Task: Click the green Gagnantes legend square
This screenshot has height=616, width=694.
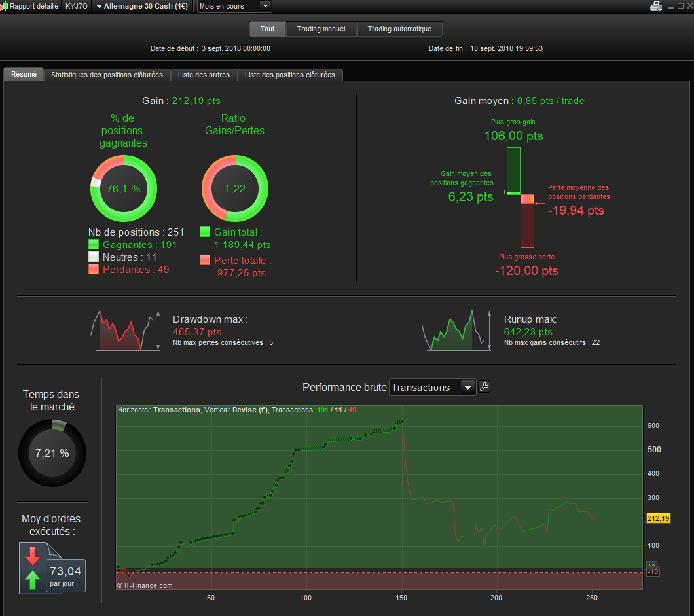Action: pyautogui.click(x=94, y=244)
